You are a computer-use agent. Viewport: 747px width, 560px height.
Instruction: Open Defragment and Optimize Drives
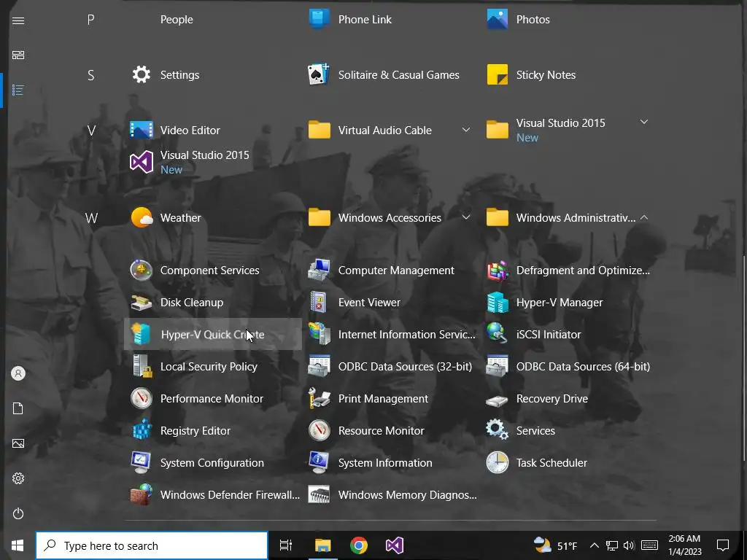[x=569, y=270]
